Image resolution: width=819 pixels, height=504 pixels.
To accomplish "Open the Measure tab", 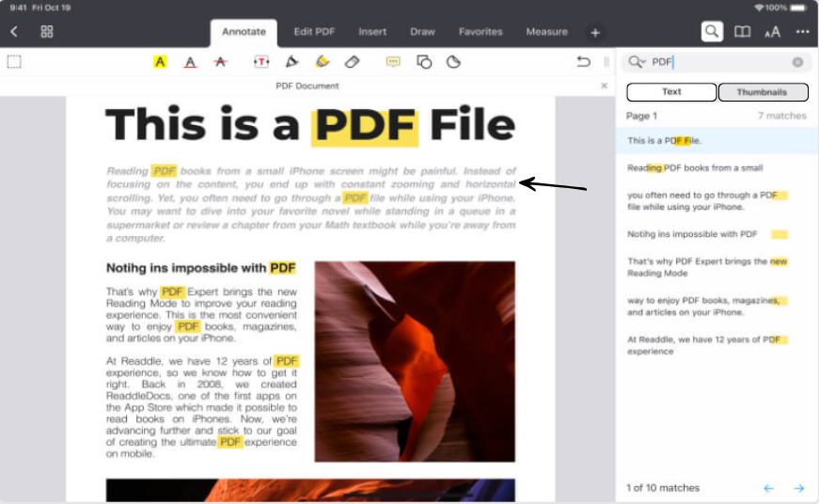I will click(x=547, y=32).
